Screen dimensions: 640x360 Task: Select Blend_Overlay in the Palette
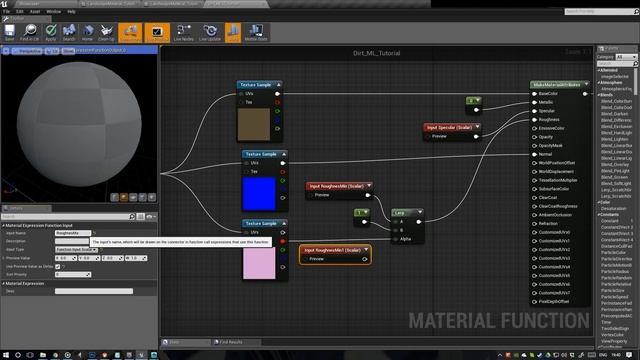pyautogui.click(x=615, y=164)
